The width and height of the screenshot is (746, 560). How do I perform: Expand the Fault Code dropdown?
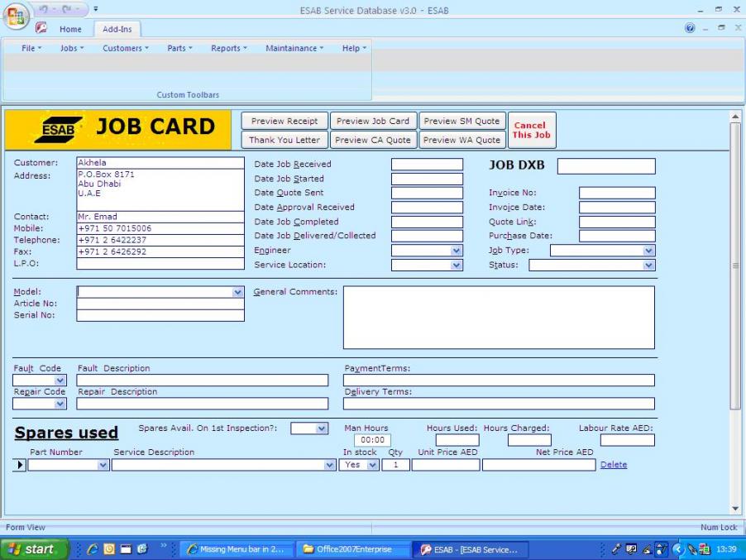click(60, 381)
